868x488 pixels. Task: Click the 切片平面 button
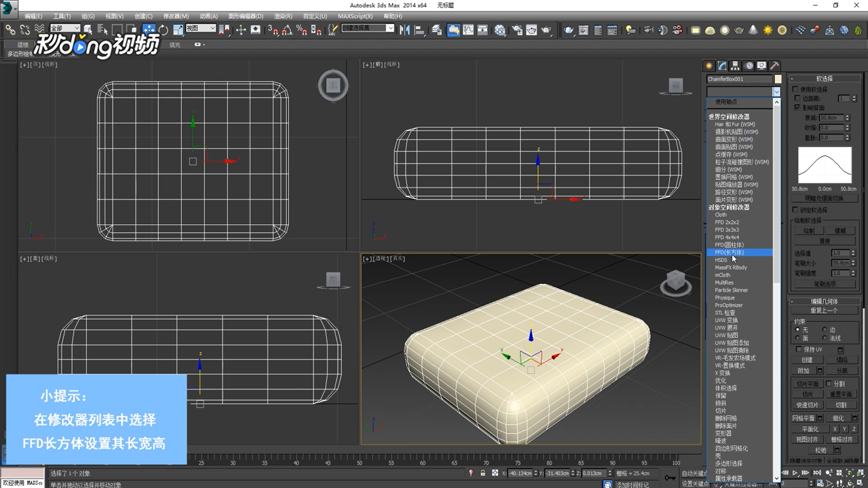[x=807, y=384]
